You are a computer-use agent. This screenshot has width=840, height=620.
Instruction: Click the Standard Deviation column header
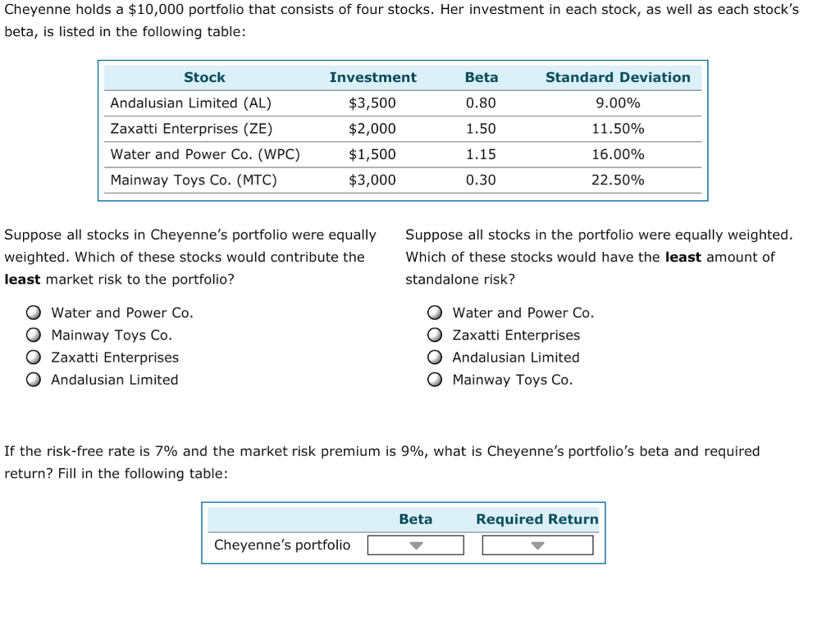click(x=618, y=77)
